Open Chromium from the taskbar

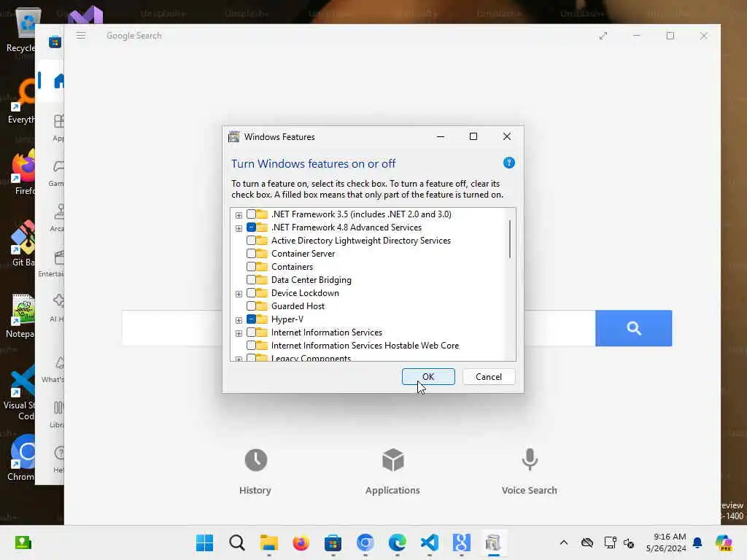[x=365, y=542]
